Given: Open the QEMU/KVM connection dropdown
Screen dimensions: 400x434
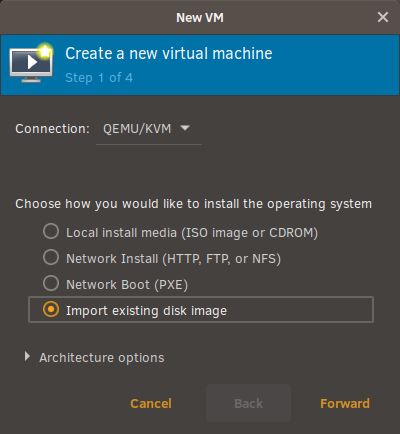Looking at the screenshot, I should coord(148,129).
